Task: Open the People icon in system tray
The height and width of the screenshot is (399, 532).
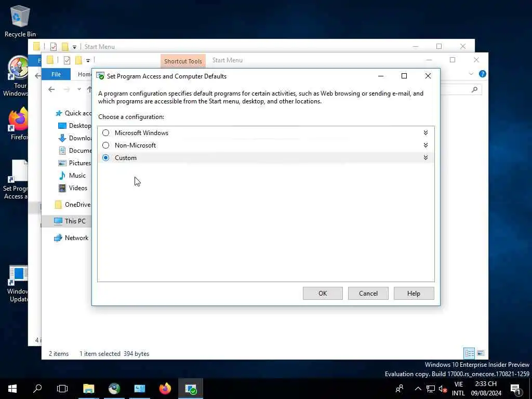Action: click(x=400, y=389)
